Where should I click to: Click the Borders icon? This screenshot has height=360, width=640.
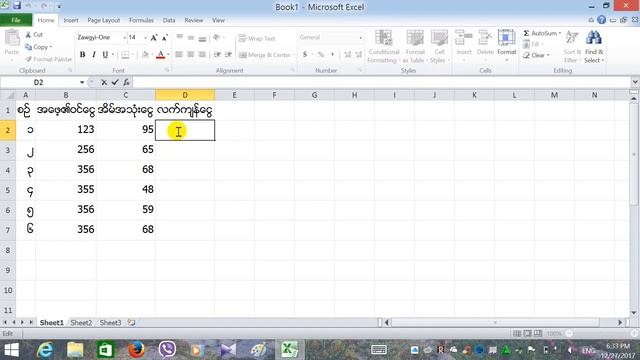(x=125, y=55)
